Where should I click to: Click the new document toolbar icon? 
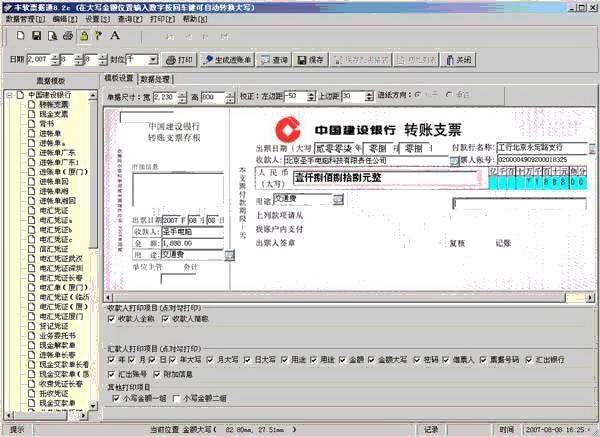coord(21,36)
